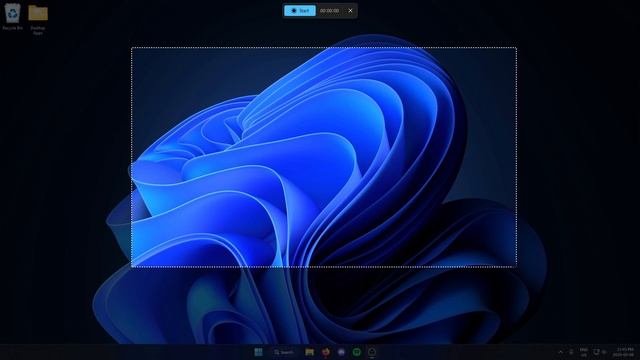Click the volume icon in the tray
This screenshot has height=360, width=640.
(604, 352)
